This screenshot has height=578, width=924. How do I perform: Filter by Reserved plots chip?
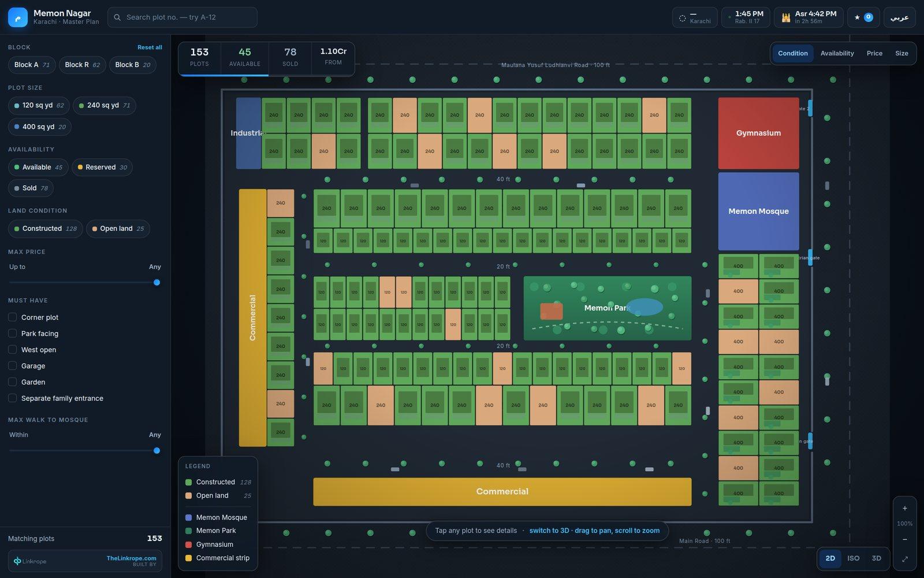(102, 167)
